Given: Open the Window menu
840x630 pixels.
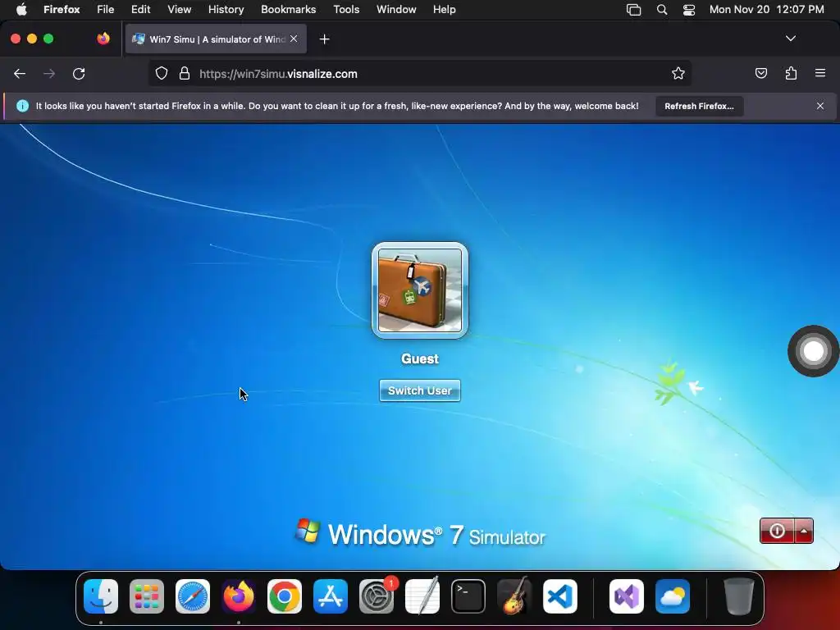Looking at the screenshot, I should point(396,9).
